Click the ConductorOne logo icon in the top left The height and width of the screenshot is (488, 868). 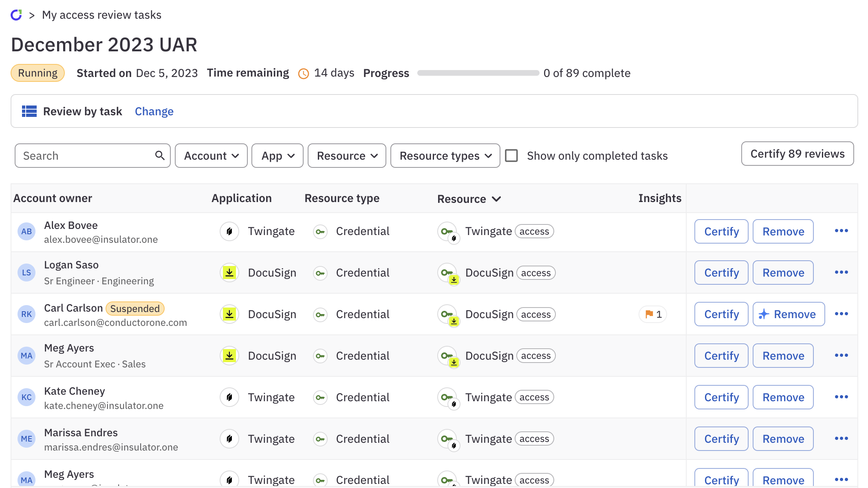[17, 14]
